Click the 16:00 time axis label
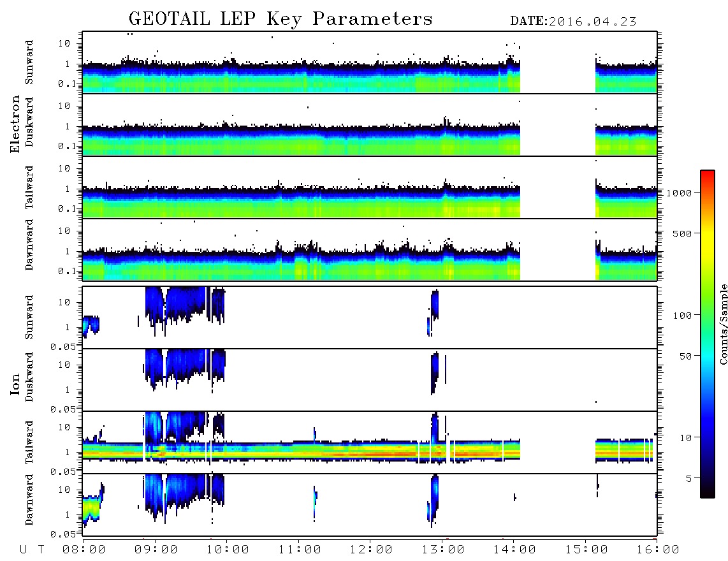The height and width of the screenshot is (561, 728). [x=658, y=550]
